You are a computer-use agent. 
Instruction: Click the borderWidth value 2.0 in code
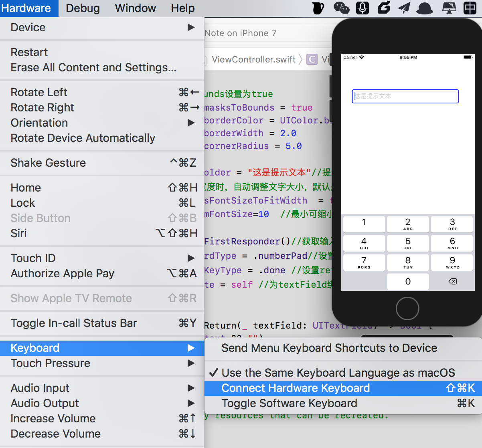click(x=288, y=133)
